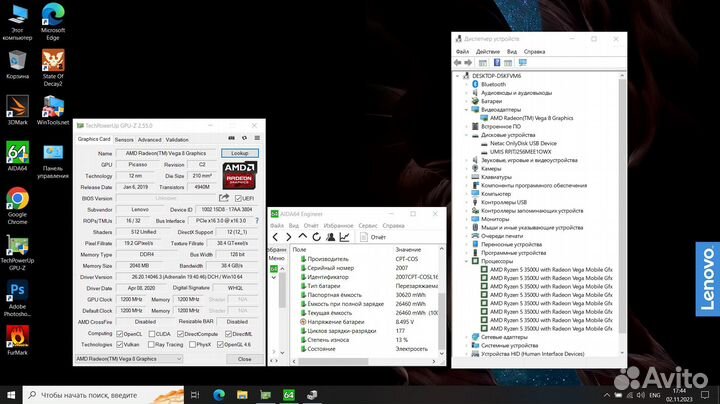Click the AIDA64 horizontal scrollbar thumb

point(333,362)
